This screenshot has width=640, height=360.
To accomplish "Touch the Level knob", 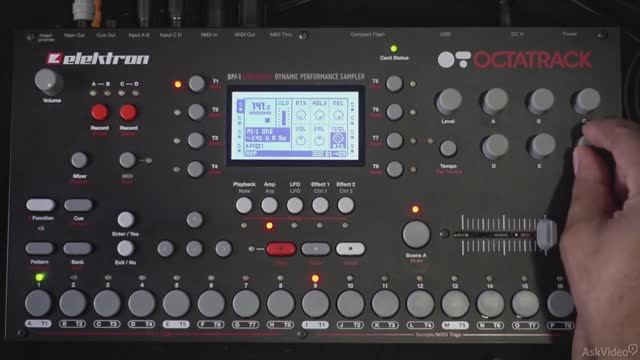I will tap(449, 101).
